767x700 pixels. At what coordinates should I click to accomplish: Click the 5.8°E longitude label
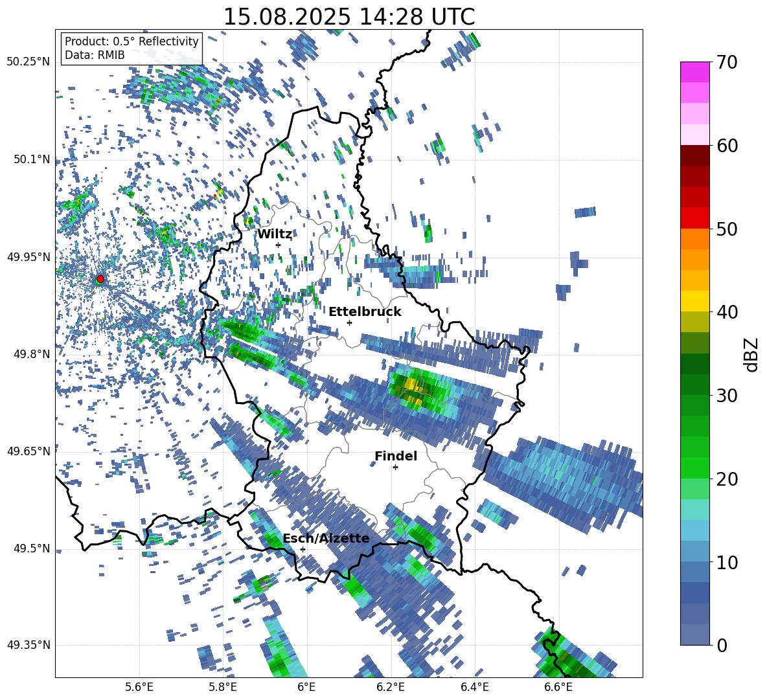click(x=223, y=687)
